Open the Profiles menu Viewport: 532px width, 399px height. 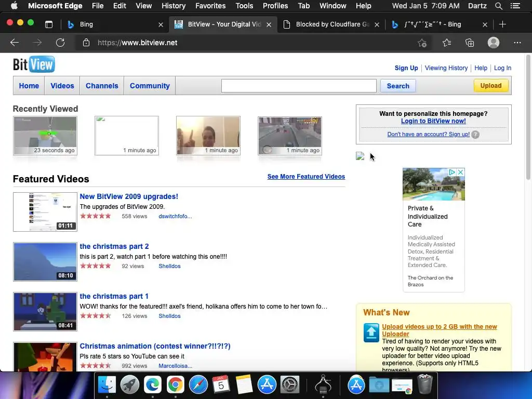[275, 6]
